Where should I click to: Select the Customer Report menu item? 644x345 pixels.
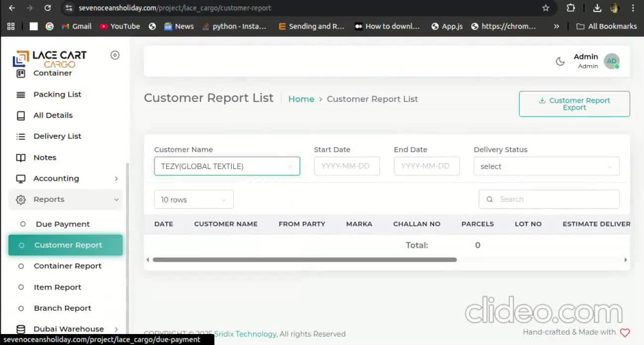pos(65,245)
